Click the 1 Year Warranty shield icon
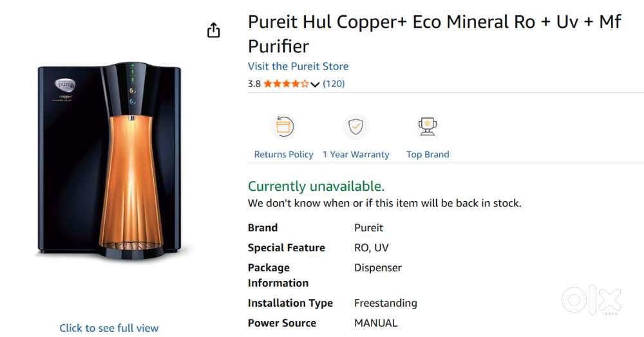Image resolution: width=644 pixels, height=337 pixels. point(355,126)
